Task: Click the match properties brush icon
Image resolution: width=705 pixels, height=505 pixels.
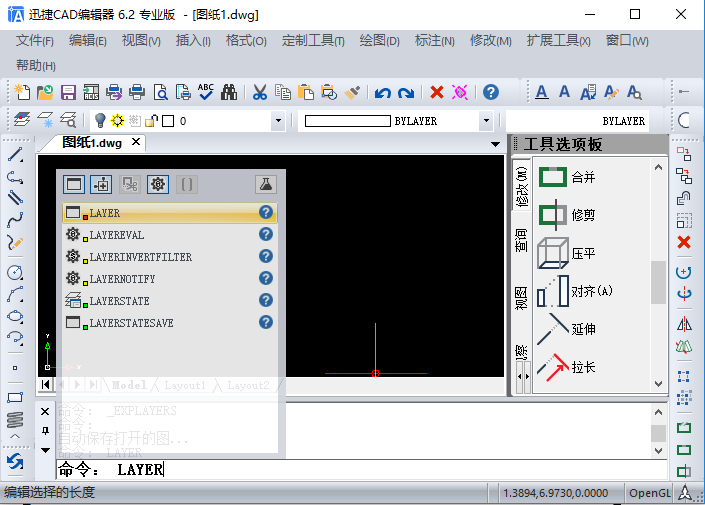Action: (x=352, y=92)
